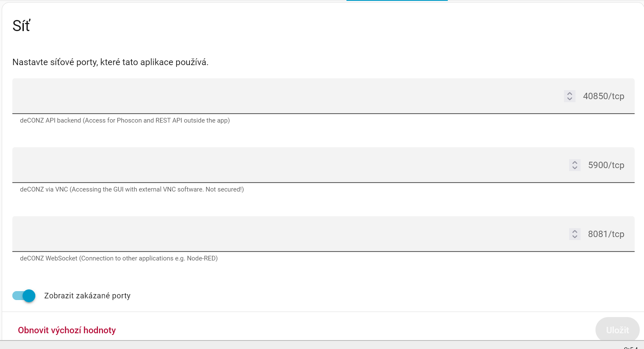Focus the deCONZ WebSocket port field
This screenshot has height=349, width=644.
[323, 234]
